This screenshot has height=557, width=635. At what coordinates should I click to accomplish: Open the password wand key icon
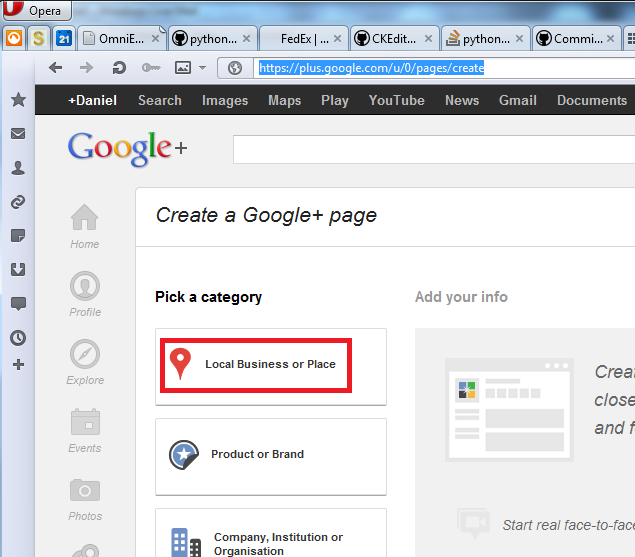click(x=151, y=68)
